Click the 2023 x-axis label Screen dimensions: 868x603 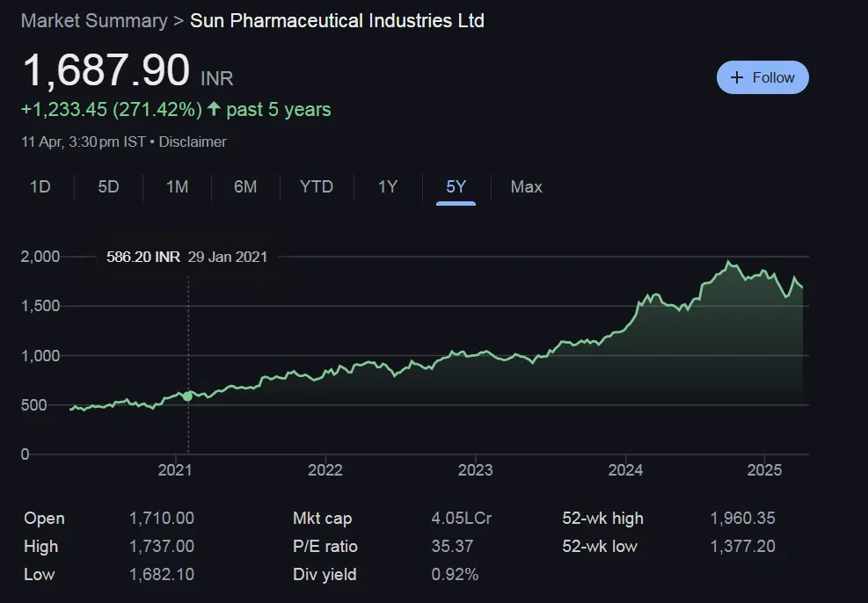click(x=475, y=469)
